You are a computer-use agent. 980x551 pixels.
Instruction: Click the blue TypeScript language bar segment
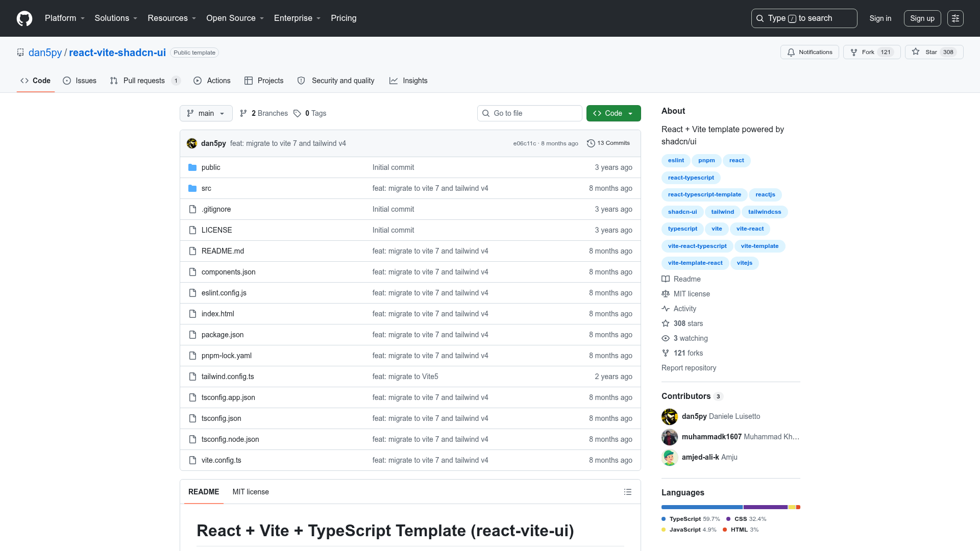702,507
